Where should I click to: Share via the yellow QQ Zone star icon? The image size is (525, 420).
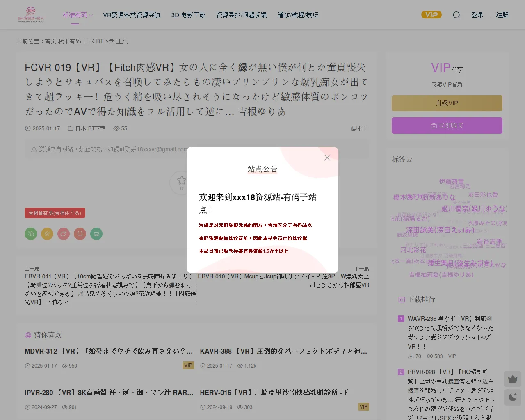(47, 234)
